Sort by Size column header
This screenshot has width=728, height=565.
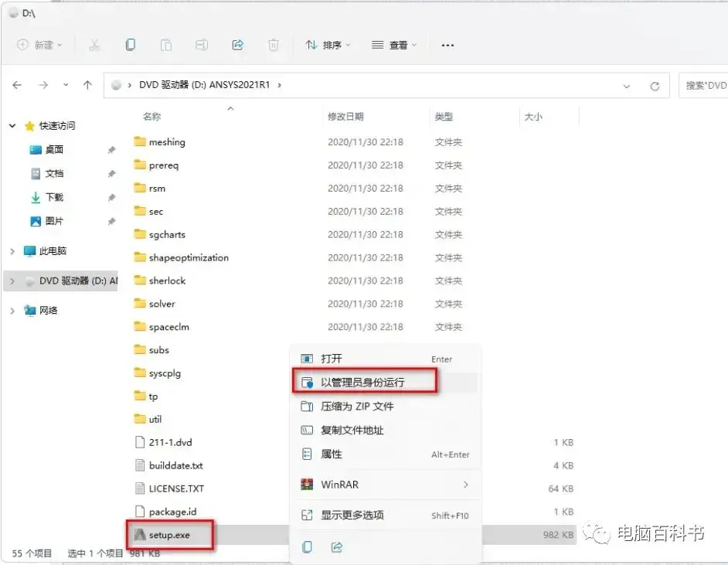[533, 117]
